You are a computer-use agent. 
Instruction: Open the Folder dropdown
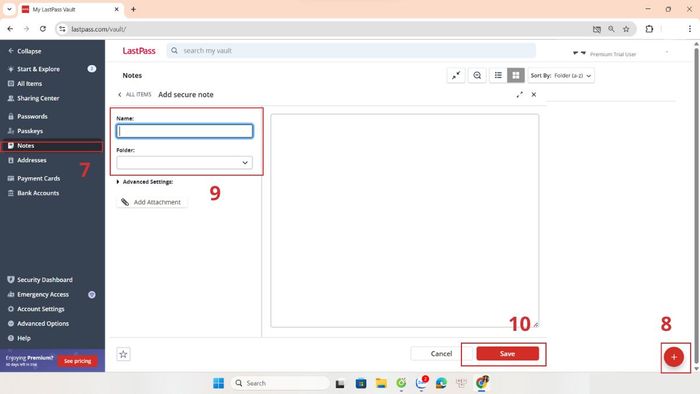(x=184, y=163)
